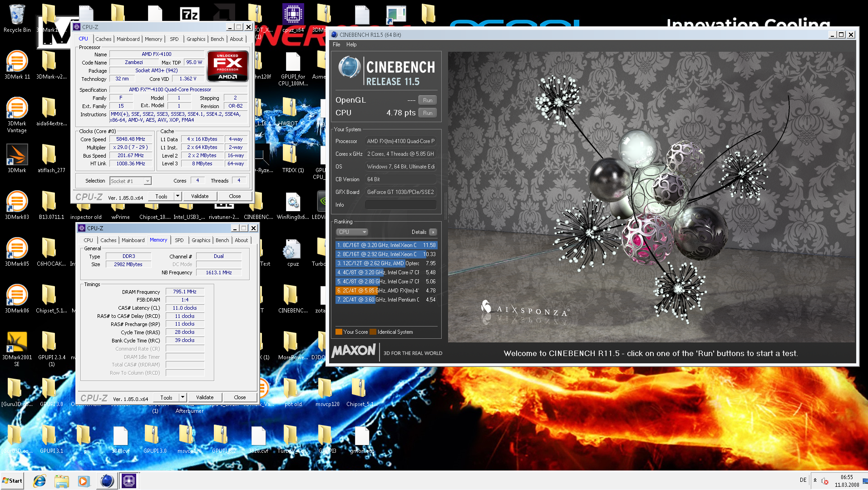Open the 3DMark Vantage shortcut
This screenshot has height=490, width=868.
pyautogui.click(x=17, y=114)
